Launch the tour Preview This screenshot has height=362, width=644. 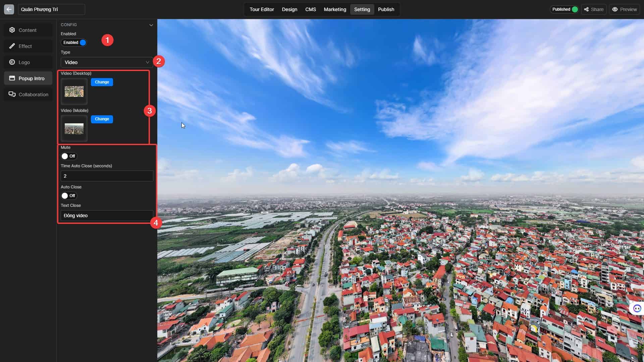tap(625, 9)
